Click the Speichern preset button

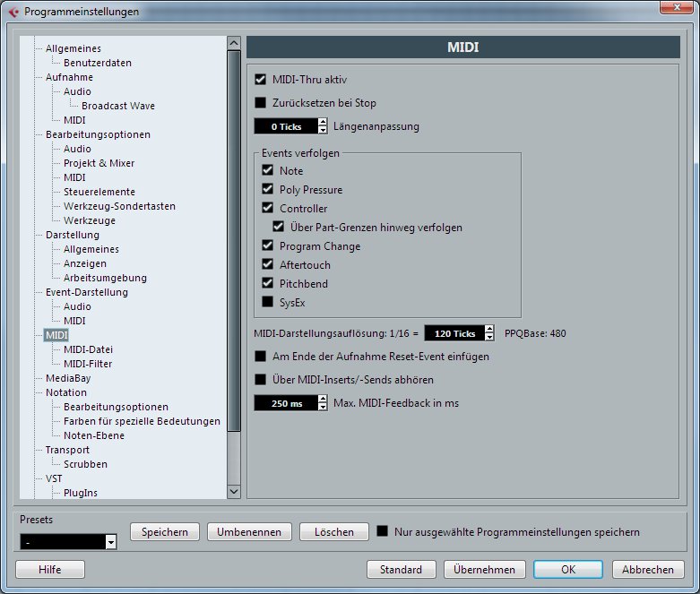165,532
